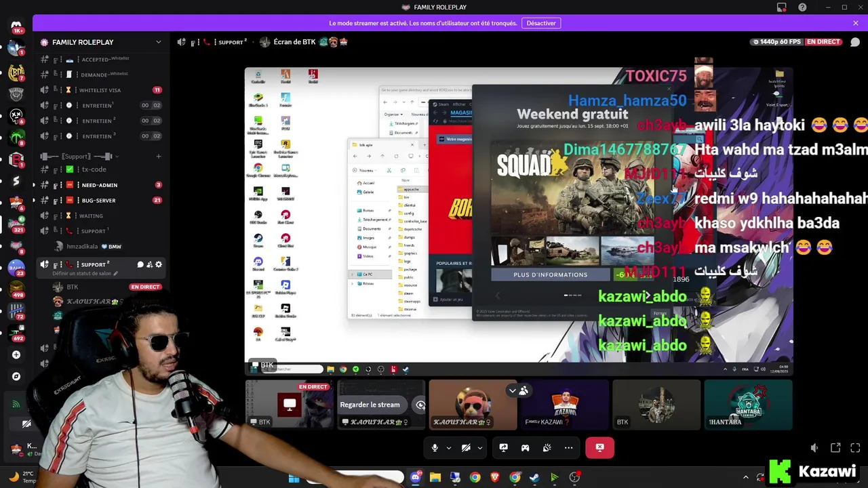Open server with 72 unread badge

tap(16, 310)
